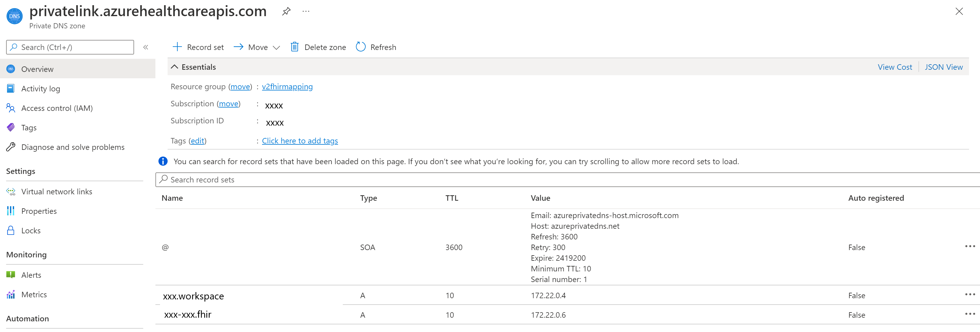Switch to JSON View

click(x=944, y=67)
